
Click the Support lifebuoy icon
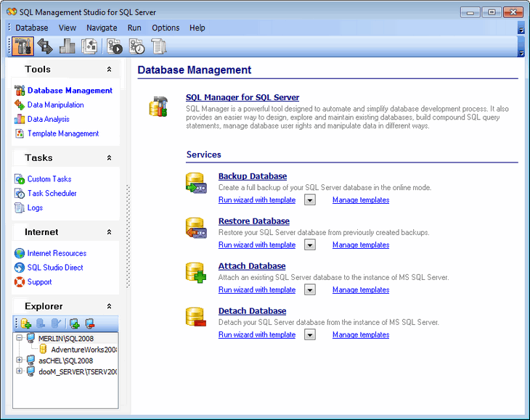[20, 281]
